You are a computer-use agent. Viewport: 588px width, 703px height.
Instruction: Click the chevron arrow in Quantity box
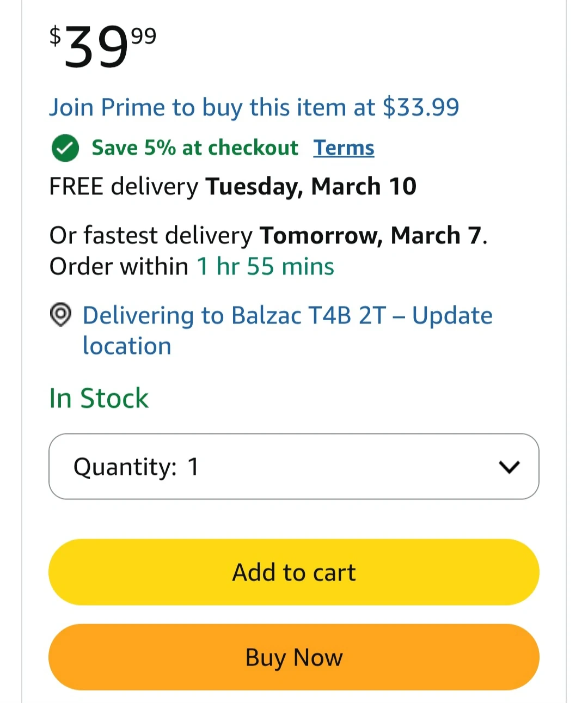coord(509,467)
